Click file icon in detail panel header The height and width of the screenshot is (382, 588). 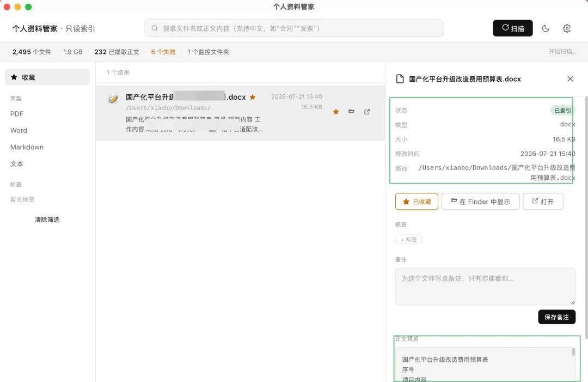[400, 79]
